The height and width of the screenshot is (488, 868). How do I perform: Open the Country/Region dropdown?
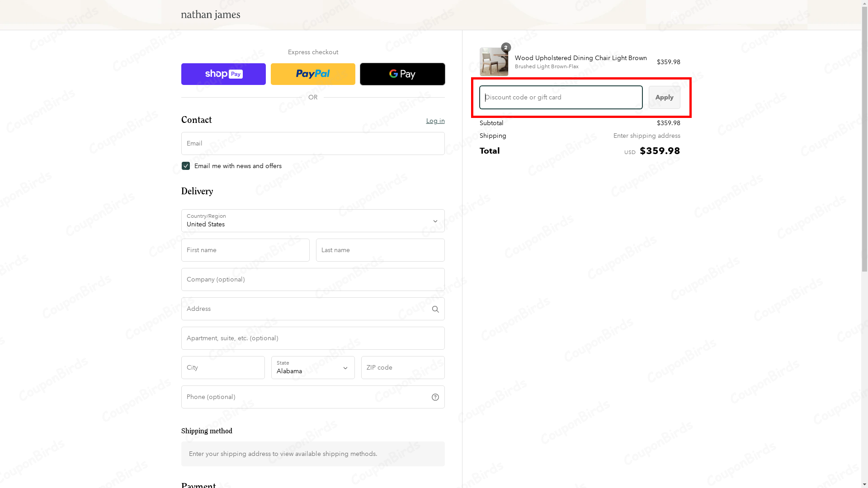click(x=313, y=221)
